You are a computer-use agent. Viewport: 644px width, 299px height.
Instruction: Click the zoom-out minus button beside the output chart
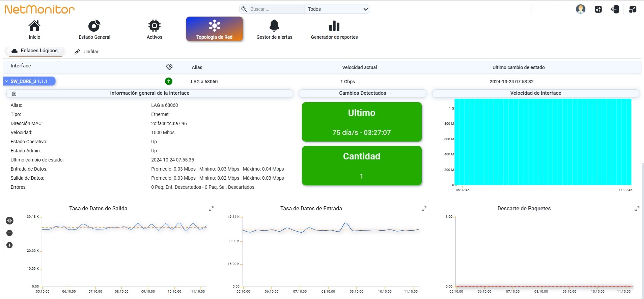[9, 233]
